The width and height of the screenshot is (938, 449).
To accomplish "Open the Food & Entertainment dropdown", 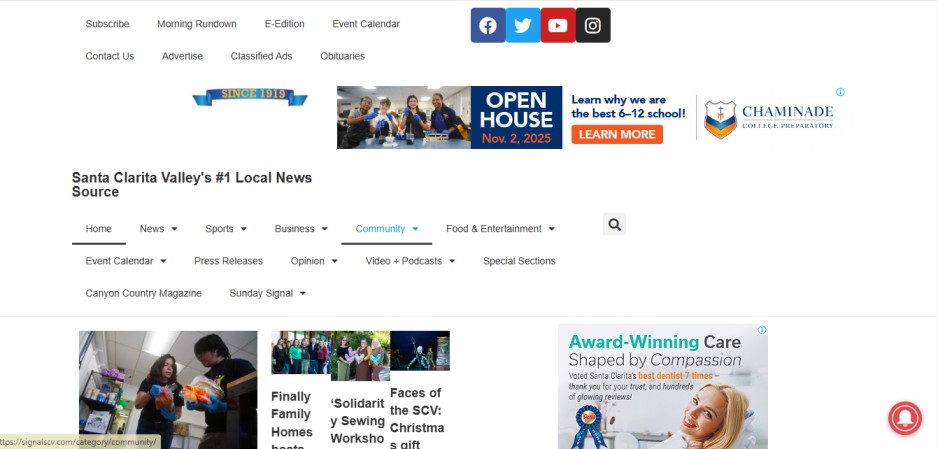I will click(500, 229).
